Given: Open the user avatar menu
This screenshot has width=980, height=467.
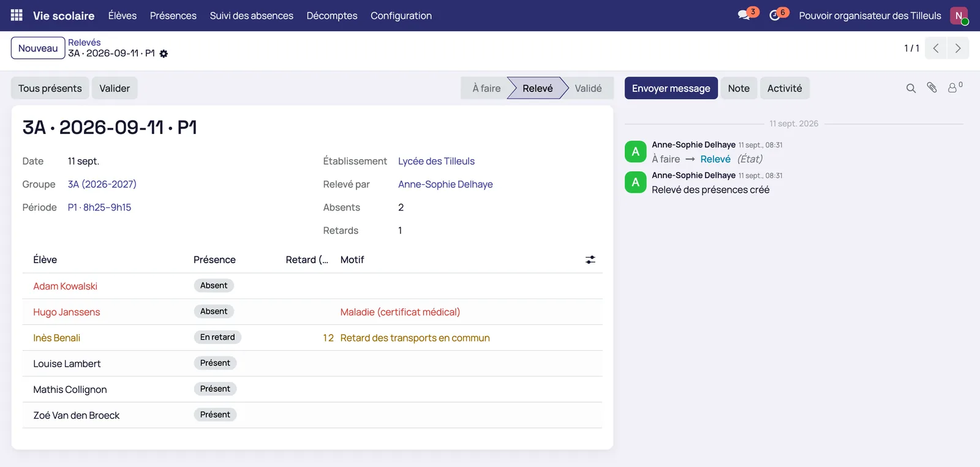Looking at the screenshot, I should (959, 15).
